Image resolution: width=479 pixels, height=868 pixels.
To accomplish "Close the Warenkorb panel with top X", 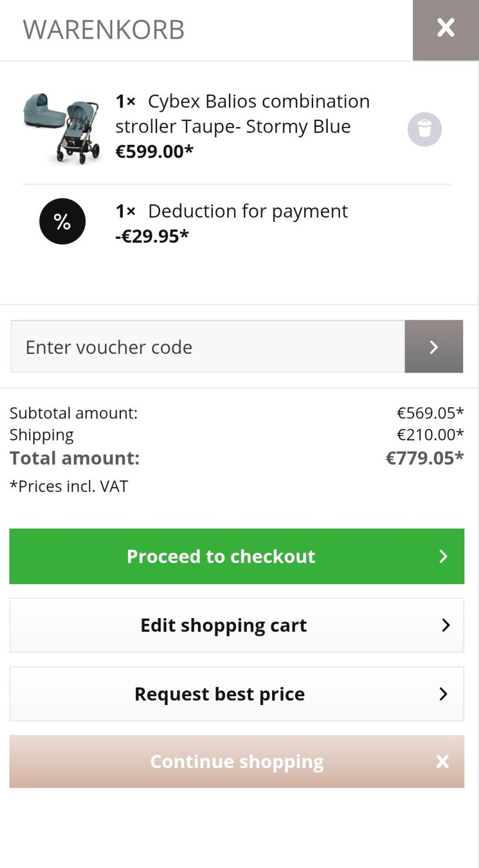I will 446,28.
